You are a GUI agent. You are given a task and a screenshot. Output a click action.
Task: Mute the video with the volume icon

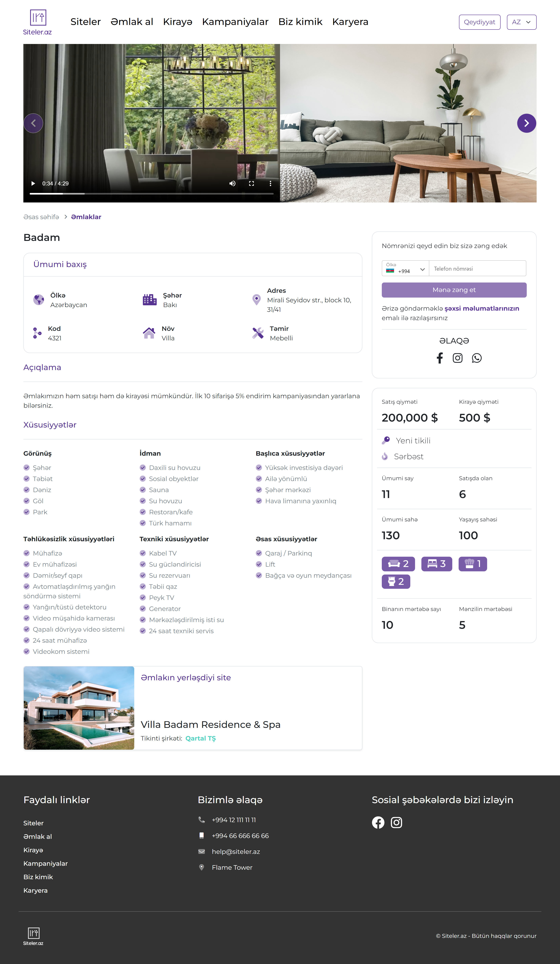click(232, 184)
